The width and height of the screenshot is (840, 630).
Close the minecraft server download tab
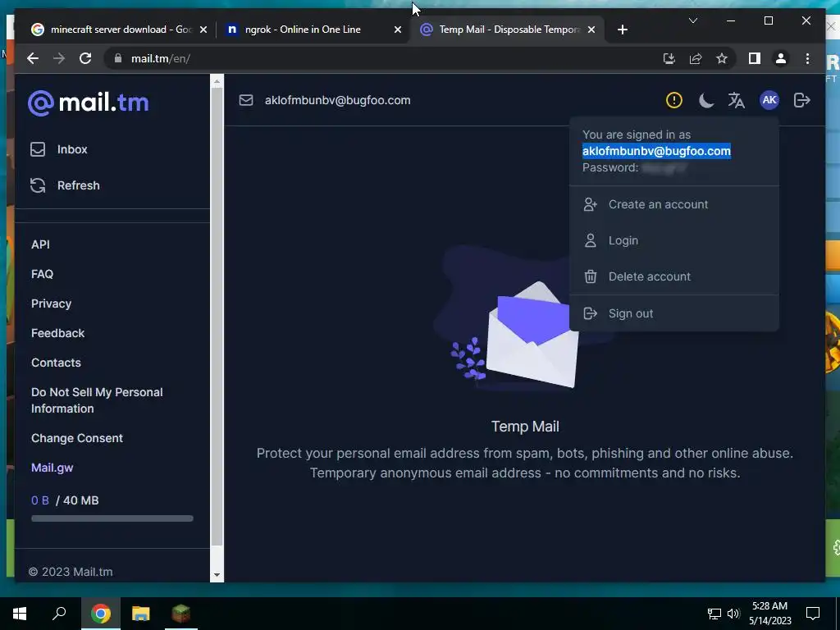tap(203, 30)
